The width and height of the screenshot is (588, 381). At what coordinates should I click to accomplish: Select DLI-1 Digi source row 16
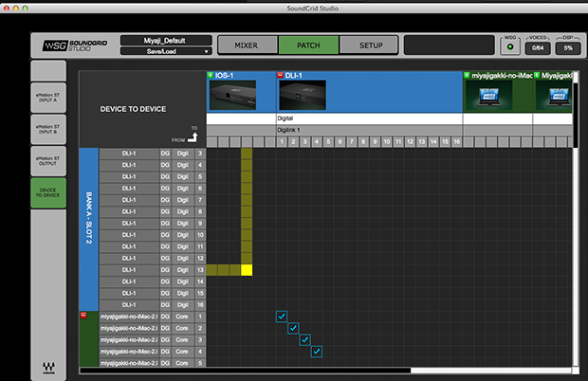[x=153, y=305]
